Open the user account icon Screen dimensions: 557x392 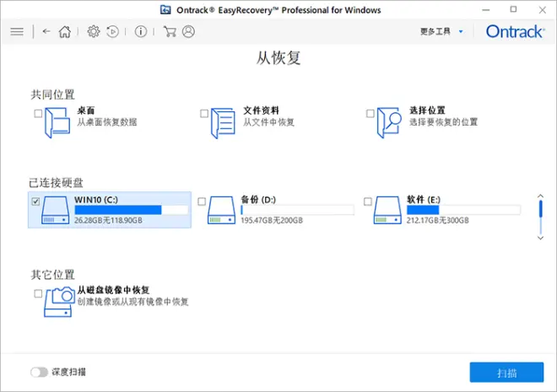(188, 31)
